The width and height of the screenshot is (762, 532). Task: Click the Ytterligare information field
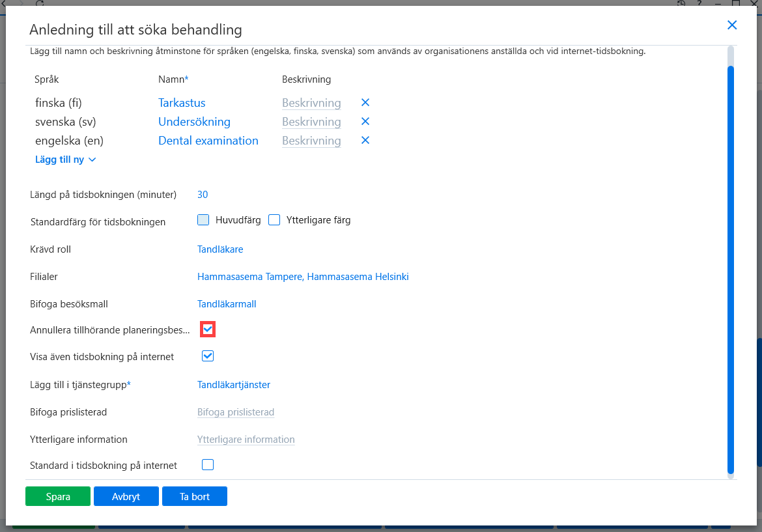click(x=246, y=439)
